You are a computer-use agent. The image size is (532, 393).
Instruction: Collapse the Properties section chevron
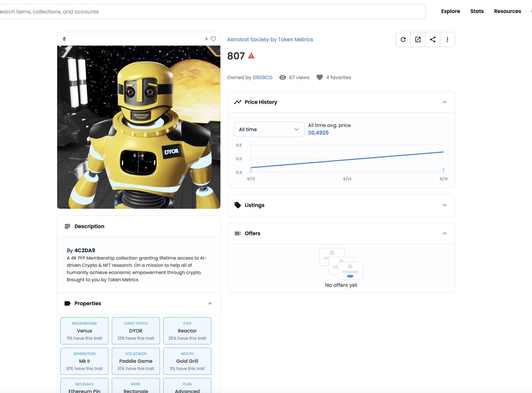(x=210, y=304)
